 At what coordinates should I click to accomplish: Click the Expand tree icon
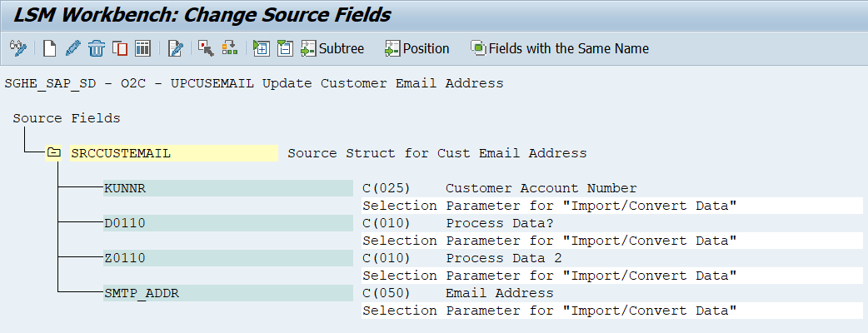(x=261, y=48)
